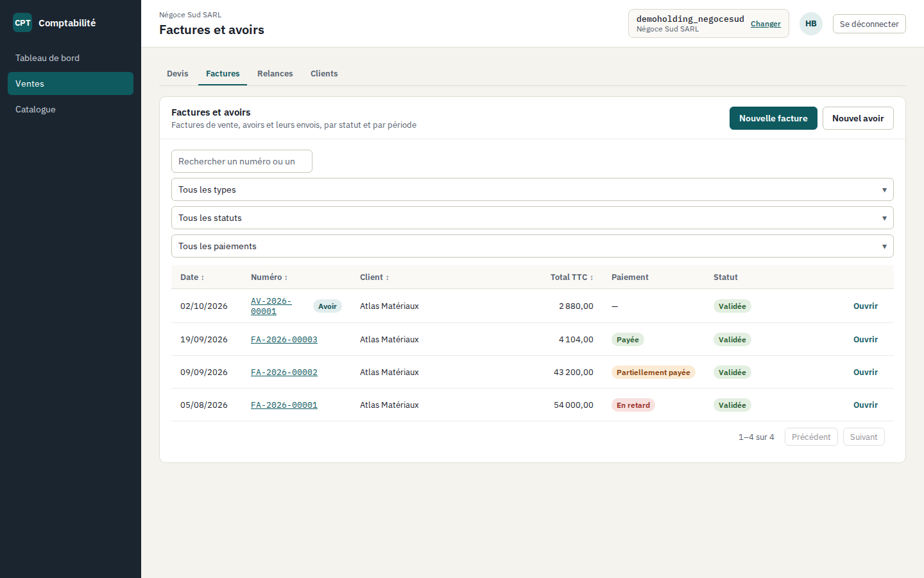Sort the table by Date column
The image size is (924, 578).
pos(192,277)
